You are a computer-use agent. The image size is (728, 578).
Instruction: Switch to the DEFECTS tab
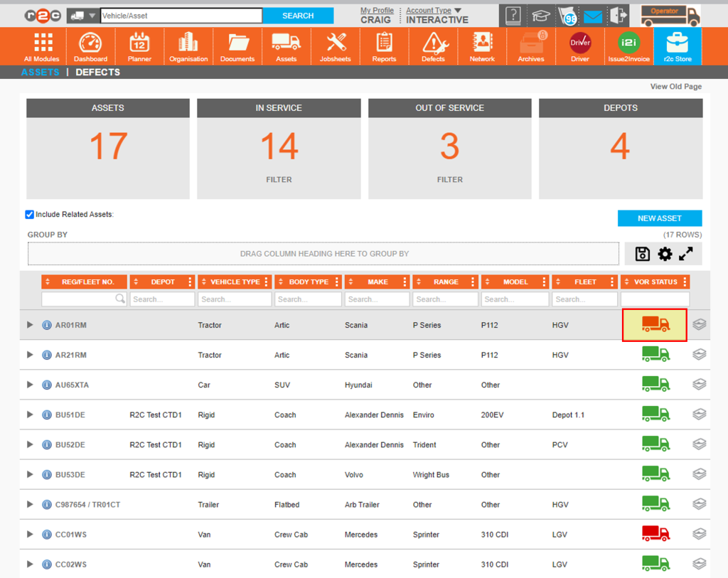coord(98,72)
